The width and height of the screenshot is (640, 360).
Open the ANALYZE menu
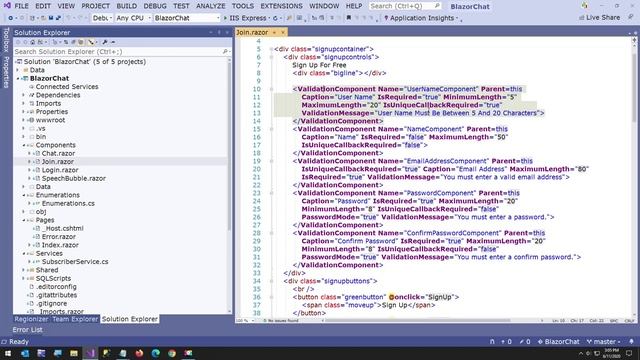point(211,6)
